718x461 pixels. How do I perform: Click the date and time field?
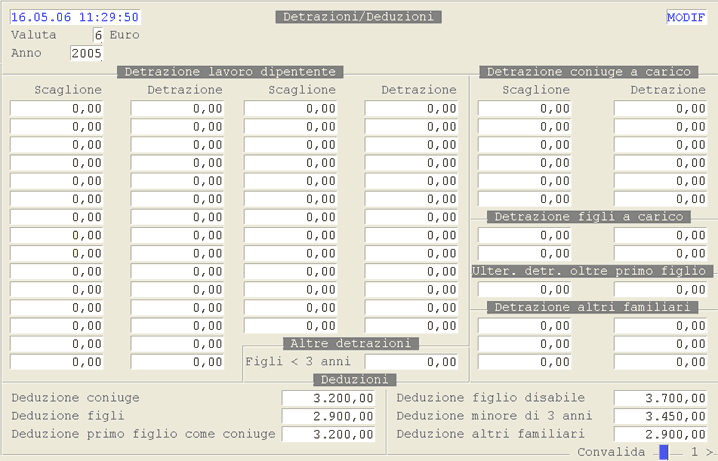point(75,18)
